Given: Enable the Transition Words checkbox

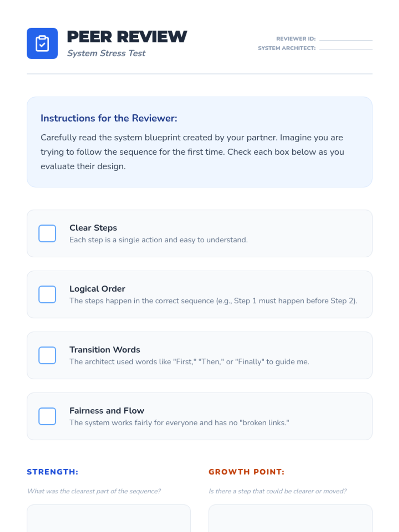Looking at the screenshot, I should (47, 355).
